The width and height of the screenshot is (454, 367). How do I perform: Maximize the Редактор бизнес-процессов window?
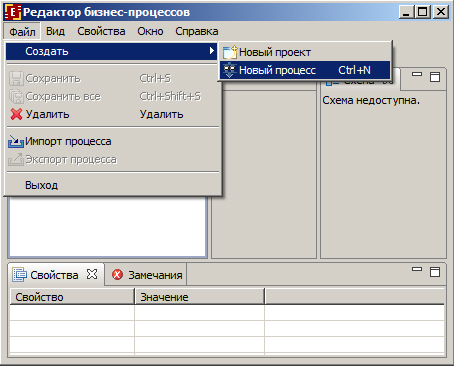coord(423,12)
